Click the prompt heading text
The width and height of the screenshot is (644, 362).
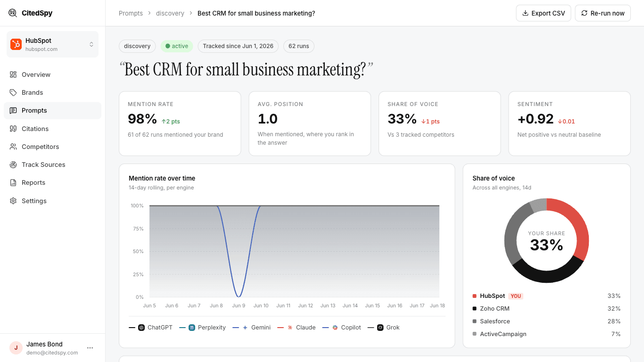pyautogui.click(x=246, y=70)
